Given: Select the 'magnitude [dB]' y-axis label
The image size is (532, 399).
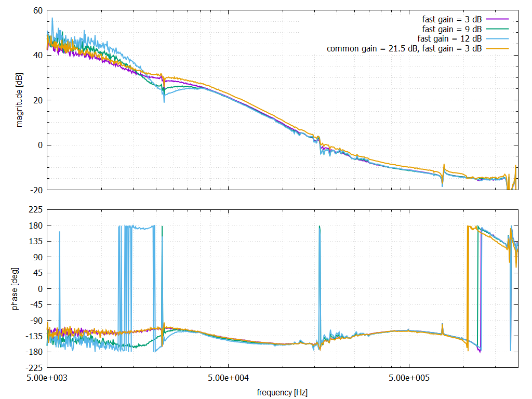Looking at the screenshot, I should [19, 100].
